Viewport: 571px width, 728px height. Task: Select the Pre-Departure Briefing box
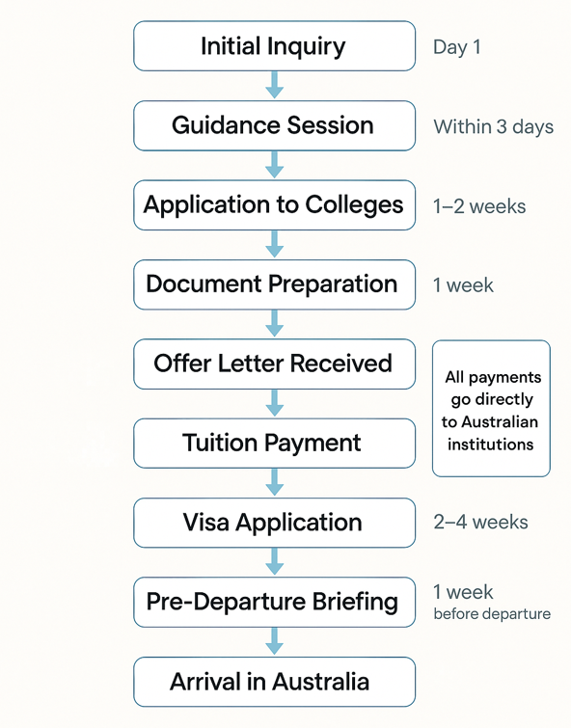click(274, 603)
